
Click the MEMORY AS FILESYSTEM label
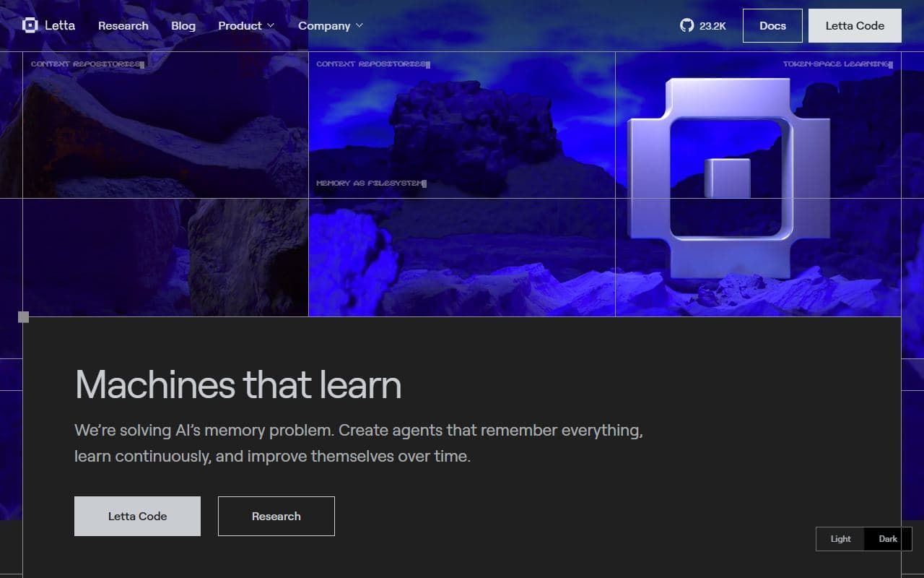pyautogui.click(x=371, y=184)
